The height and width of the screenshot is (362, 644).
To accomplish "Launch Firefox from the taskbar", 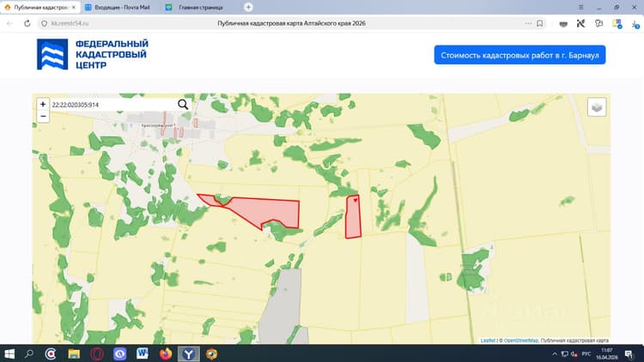I will [166, 353].
